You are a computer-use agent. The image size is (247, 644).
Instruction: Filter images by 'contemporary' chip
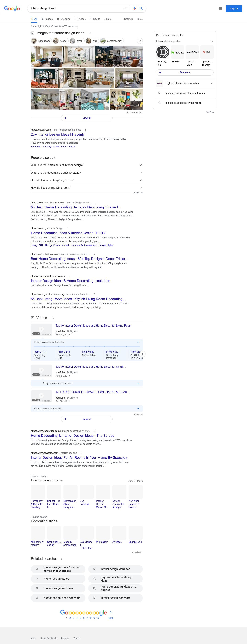[112, 41]
